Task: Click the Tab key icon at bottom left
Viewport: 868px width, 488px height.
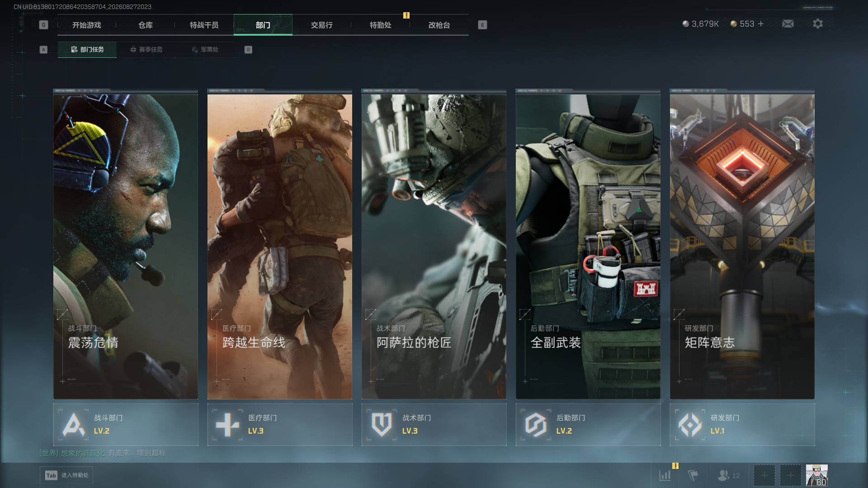Action: pyautogui.click(x=51, y=475)
